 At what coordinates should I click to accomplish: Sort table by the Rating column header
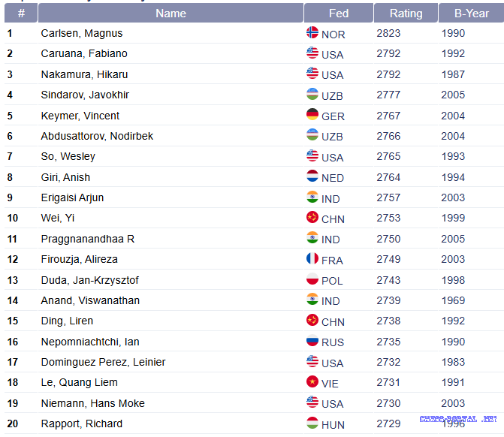pyautogui.click(x=406, y=13)
